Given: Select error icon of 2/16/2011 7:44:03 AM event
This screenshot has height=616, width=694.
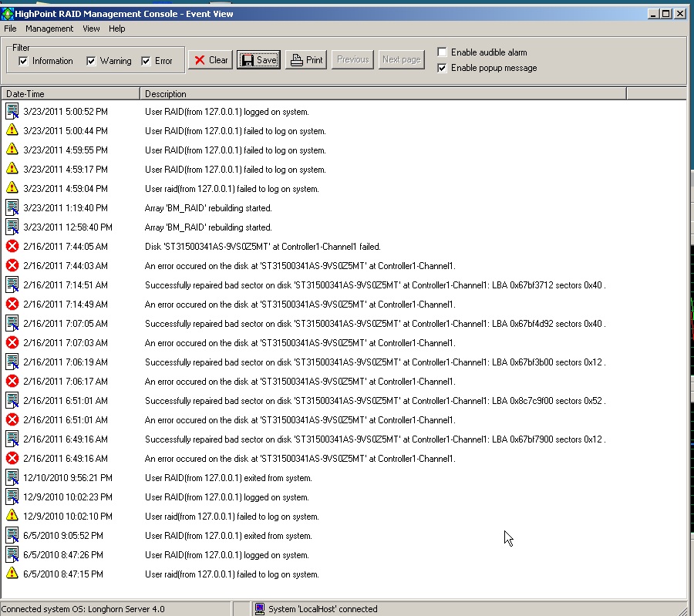Looking at the screenshot, I should point(12,265).
